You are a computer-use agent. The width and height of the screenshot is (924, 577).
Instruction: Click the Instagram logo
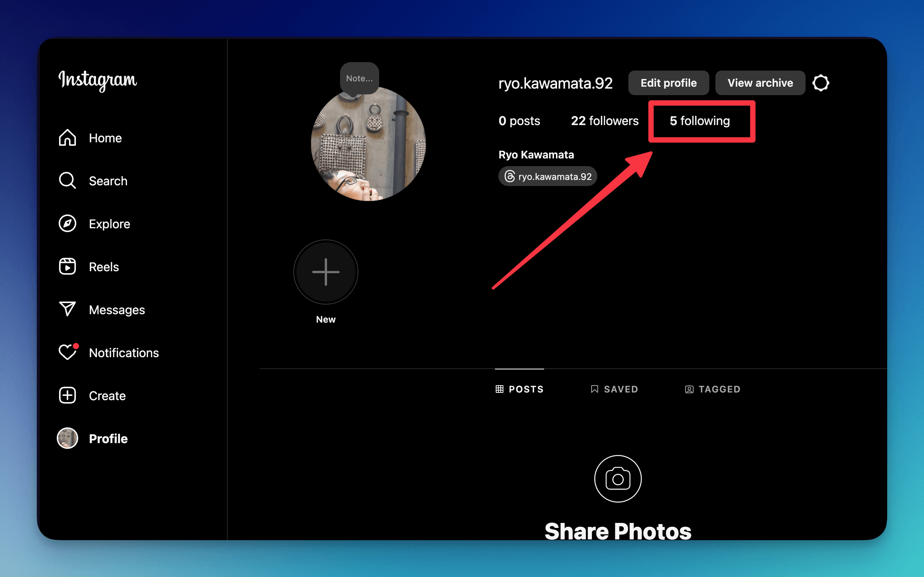tap(97, 80)
